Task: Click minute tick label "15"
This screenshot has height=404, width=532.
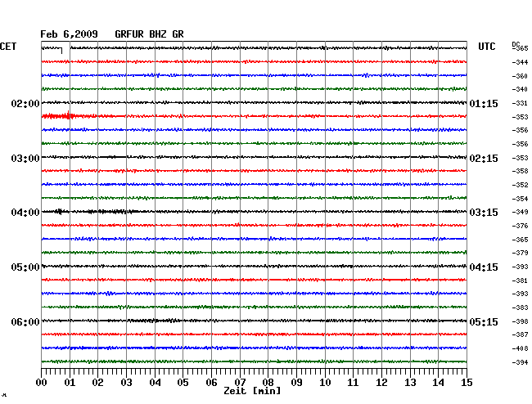Action: pos(467,383)
